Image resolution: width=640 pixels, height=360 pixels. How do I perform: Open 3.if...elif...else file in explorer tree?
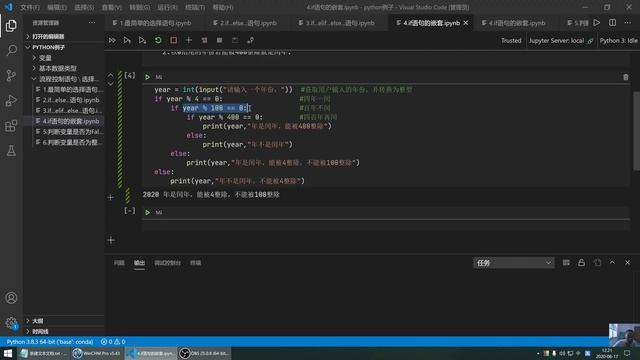click(64, 111)
